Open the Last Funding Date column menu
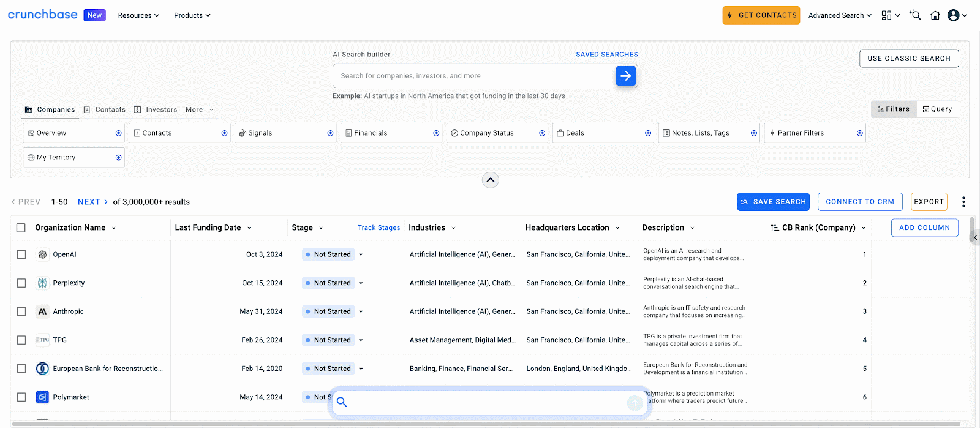The height and width of the screenshot is (428, 980). 249,228
